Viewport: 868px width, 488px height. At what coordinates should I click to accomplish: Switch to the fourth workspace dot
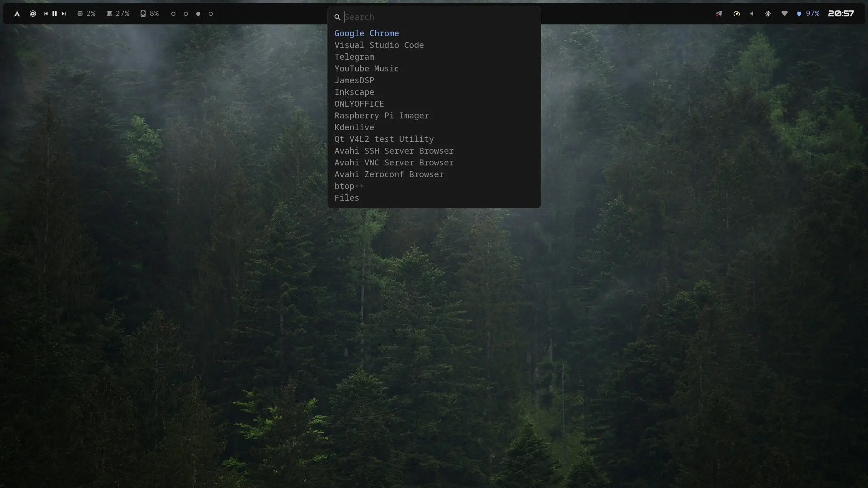coord(211,14)
